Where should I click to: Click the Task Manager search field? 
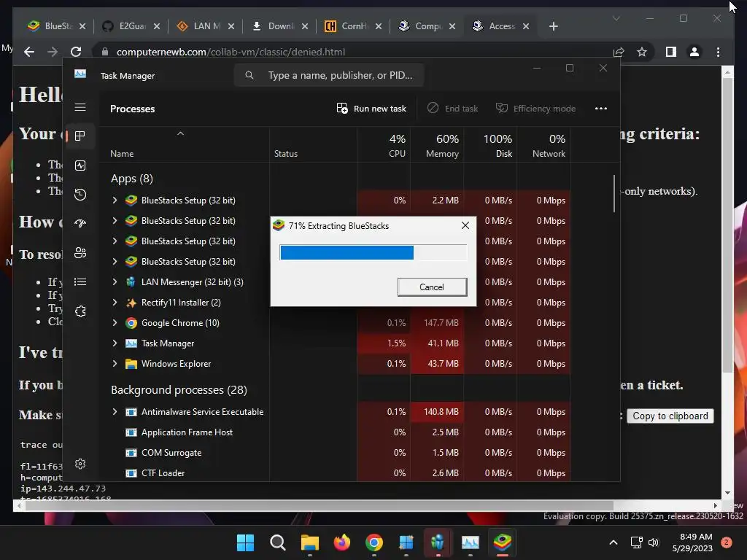click(x=329, y=75)
